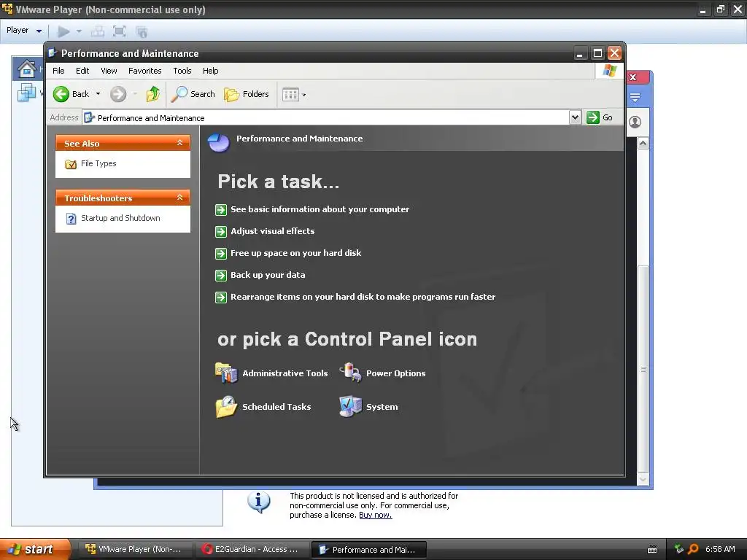Click VMware power on play icon
The height and width of the screenshot is (560, 747).
(63, 31)
